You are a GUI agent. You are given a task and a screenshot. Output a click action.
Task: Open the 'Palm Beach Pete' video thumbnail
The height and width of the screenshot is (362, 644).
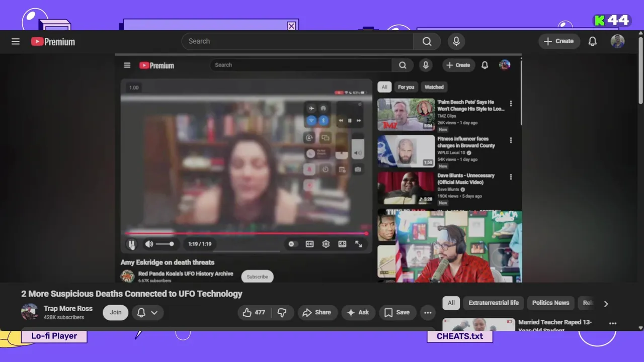pyautogui.click(x=406, y=115)
